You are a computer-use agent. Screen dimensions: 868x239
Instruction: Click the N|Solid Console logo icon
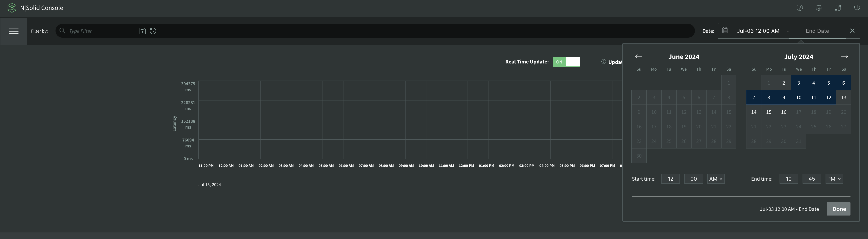(12, 8)
